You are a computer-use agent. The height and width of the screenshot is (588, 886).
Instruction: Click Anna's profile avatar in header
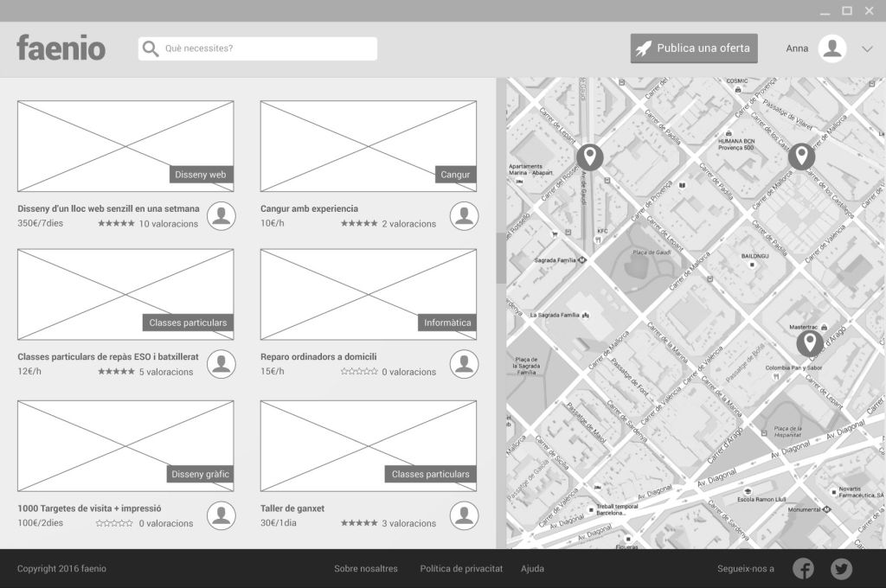(x=831, y=48)
